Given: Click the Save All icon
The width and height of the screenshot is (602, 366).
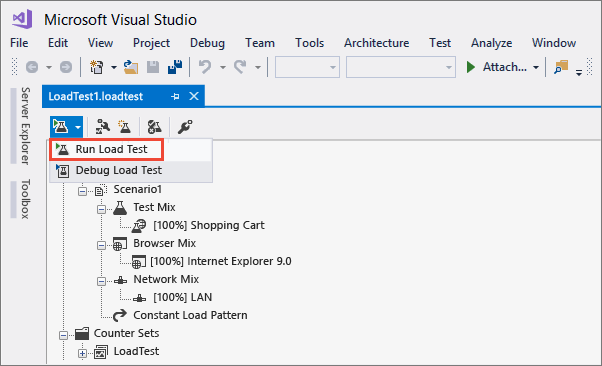Looking at the screenshot, I should tap(175, 67).
